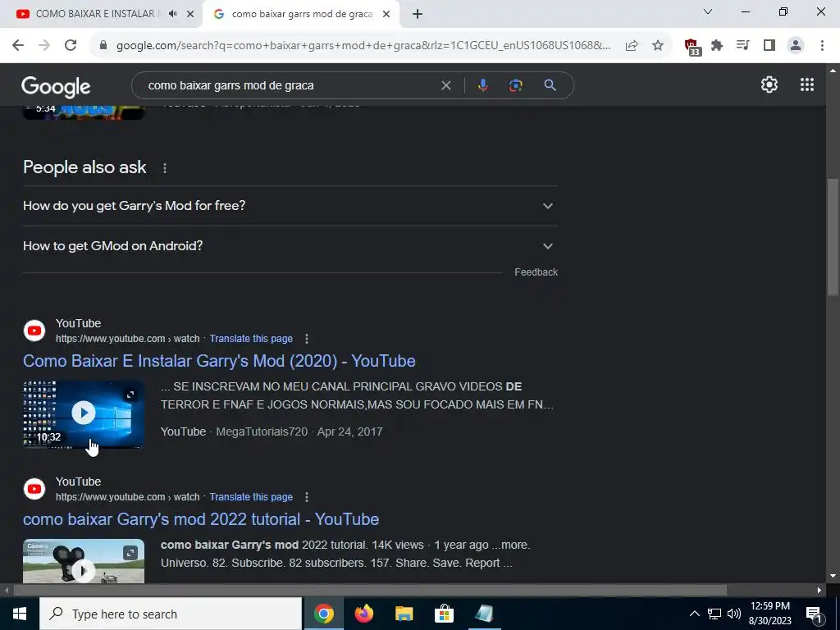Open the Windows Start menu
This screenshot has height=630, width=840.
[20, 614]
